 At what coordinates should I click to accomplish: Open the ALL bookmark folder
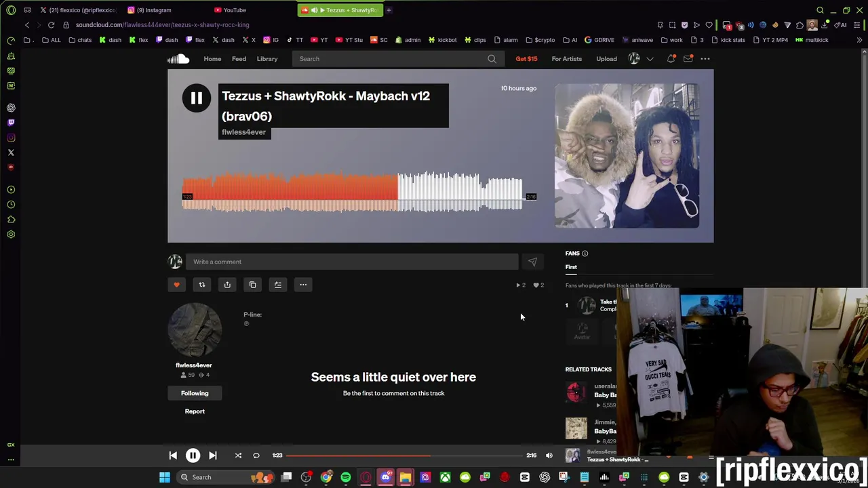[x=52, y=40]
